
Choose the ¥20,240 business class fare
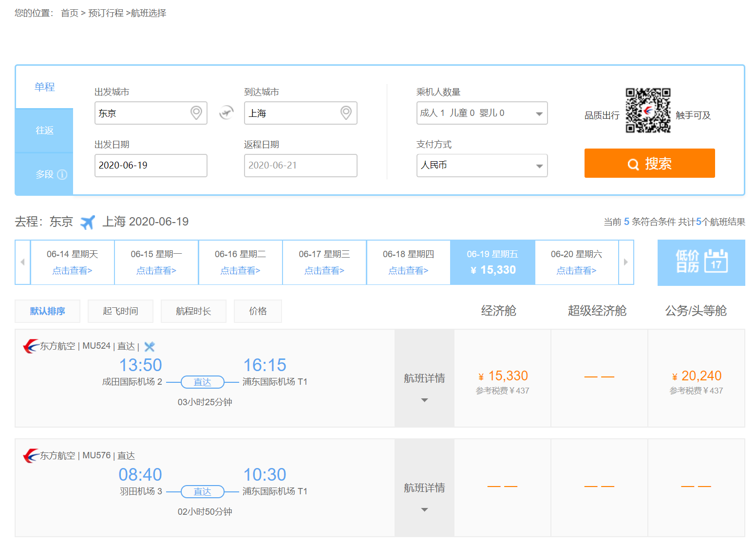tap(696, 376)
